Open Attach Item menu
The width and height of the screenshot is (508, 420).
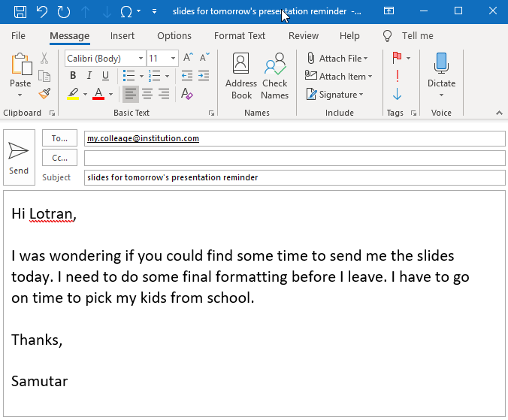point(339,77)
